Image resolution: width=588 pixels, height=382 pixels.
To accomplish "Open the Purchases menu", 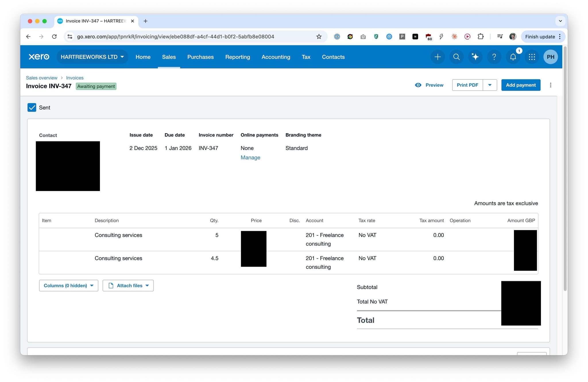I will (x=200, y=57).
